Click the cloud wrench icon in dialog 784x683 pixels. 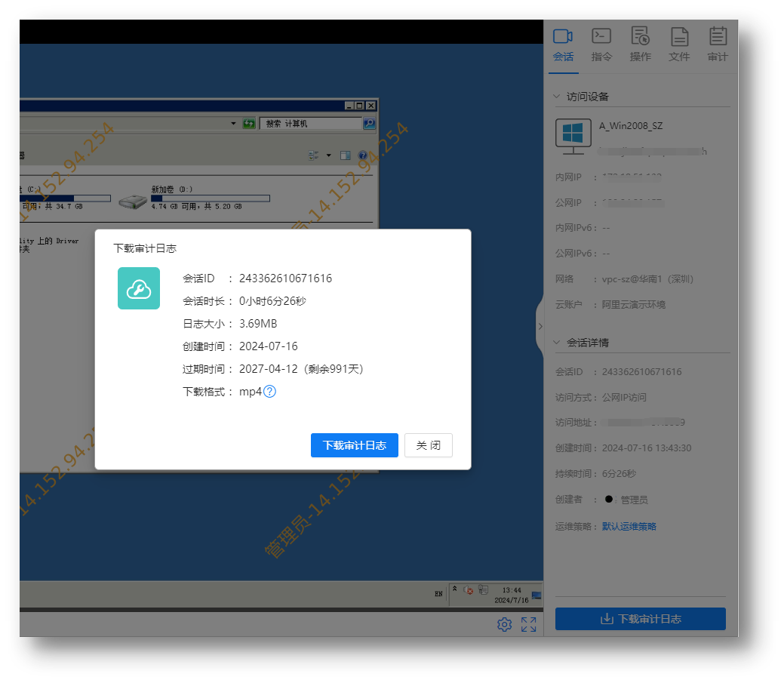139,288
